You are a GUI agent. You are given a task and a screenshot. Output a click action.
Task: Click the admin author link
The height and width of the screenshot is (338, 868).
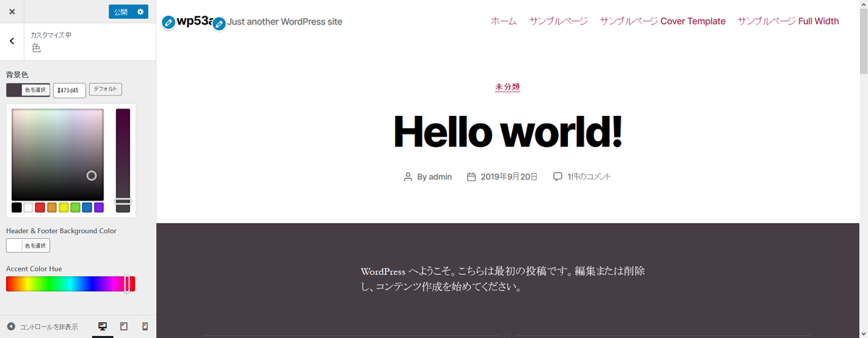[x=441, y=177]
